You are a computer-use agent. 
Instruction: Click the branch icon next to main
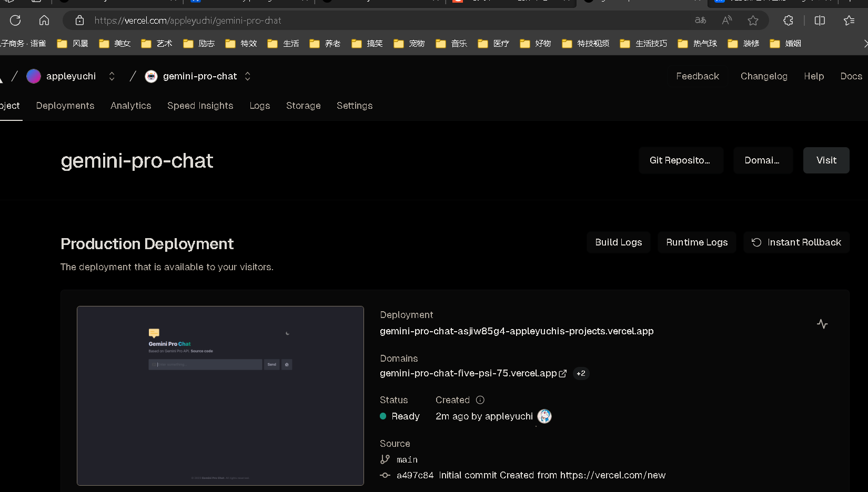385,459
